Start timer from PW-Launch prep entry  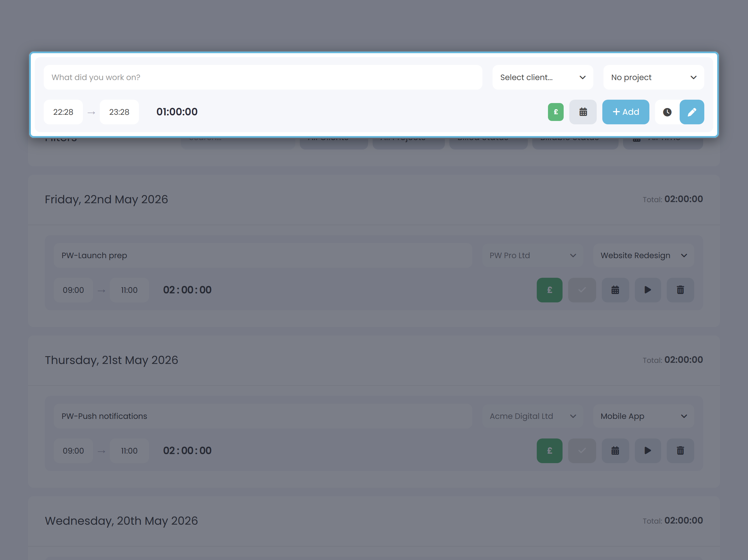(648, 290)
